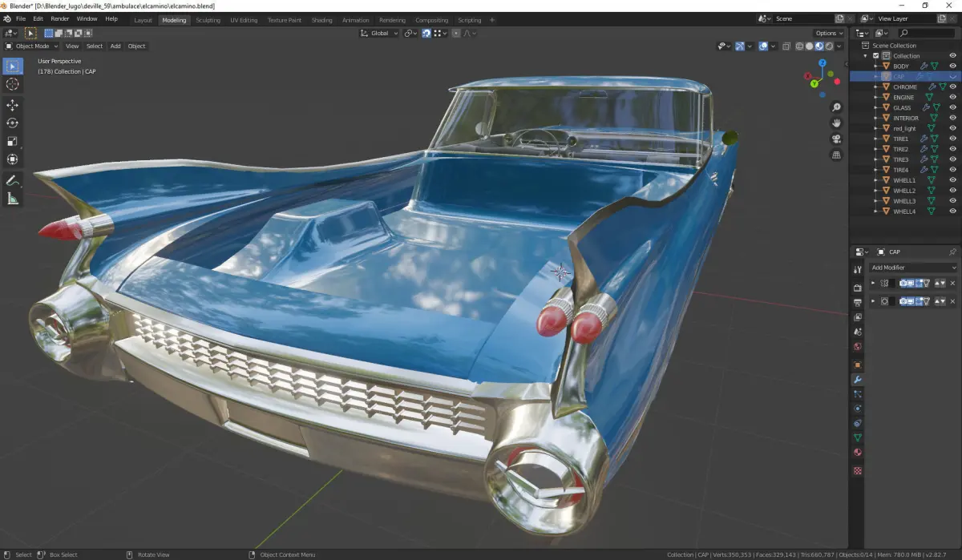Toggle camera view in viewport
This screenshot has width=962, height=560.
pos(836,139)
